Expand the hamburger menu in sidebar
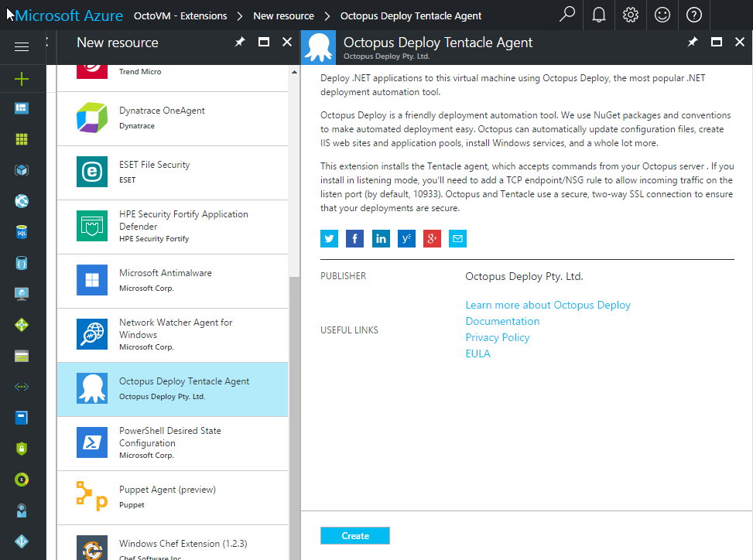753x560 pixels. [22, 47]
